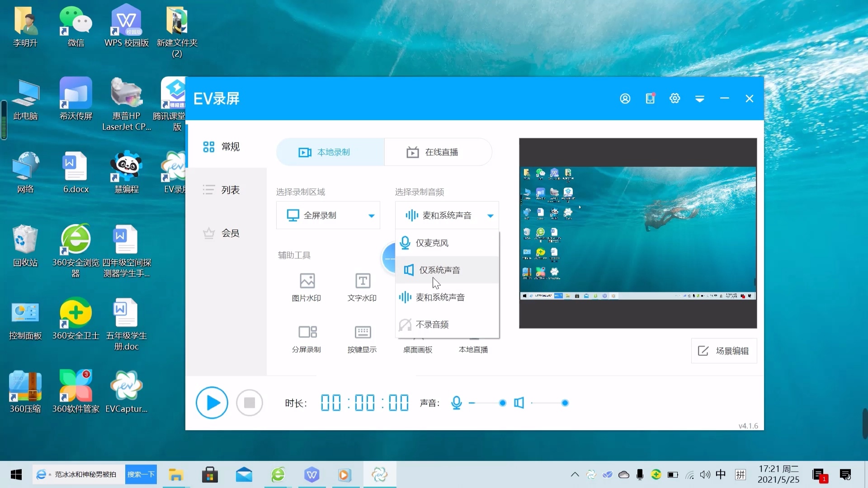Open 此电脑 desktop icon
868x488 pixels.
point(25,99)
